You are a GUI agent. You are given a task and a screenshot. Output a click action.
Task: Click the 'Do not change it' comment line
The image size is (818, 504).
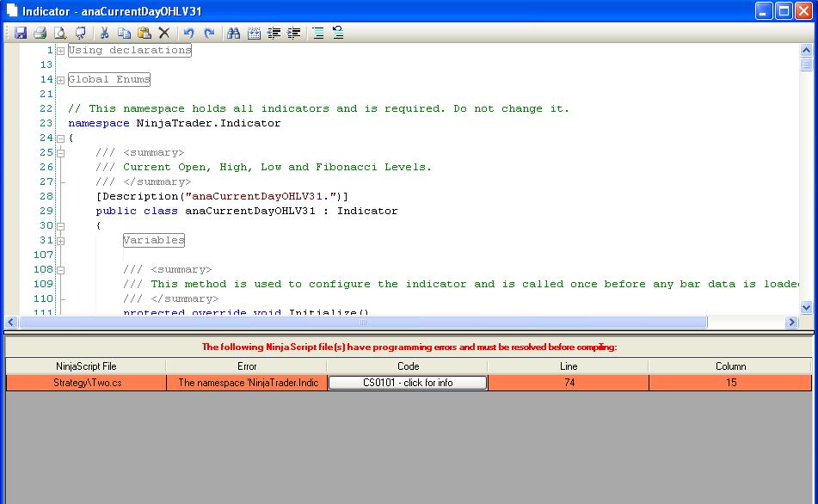point(319,108)
